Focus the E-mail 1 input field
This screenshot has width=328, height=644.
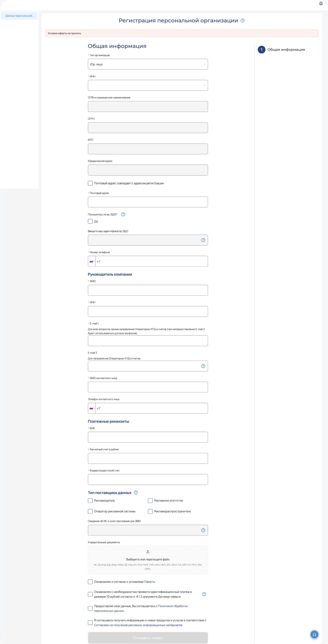coord(148,341)
